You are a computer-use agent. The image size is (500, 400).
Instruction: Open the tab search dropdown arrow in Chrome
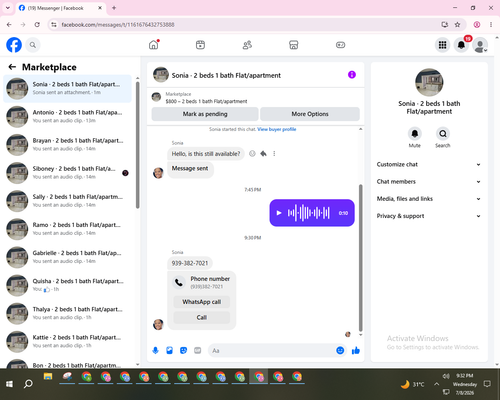[x=8, y=8]
